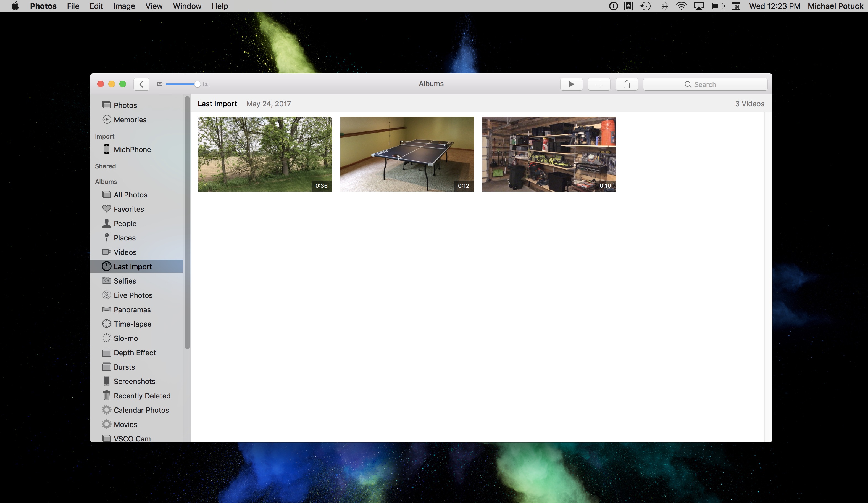Open MichPhone import device
868x503 pixels.
point(132,149)
